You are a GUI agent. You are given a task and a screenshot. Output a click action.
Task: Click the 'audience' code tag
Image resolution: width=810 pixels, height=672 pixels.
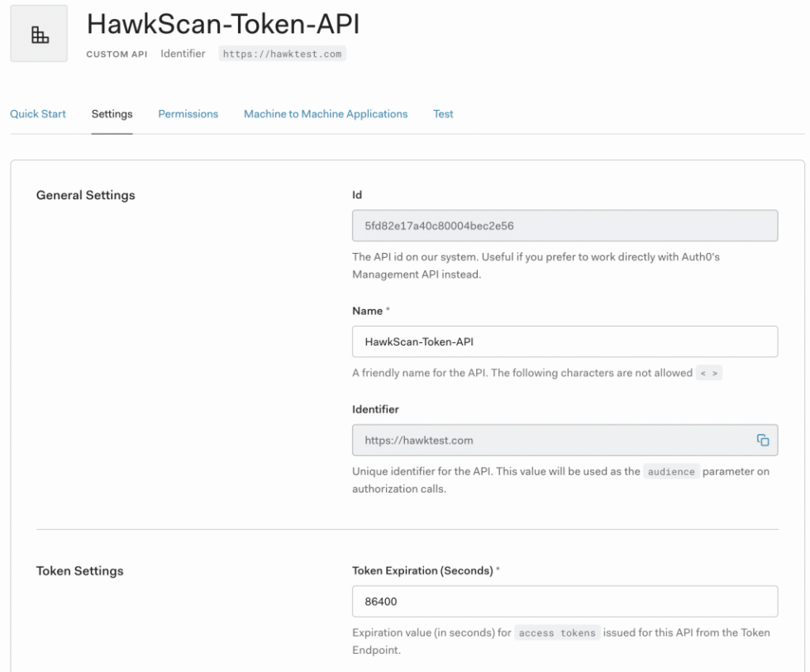(x=671, y=472)
